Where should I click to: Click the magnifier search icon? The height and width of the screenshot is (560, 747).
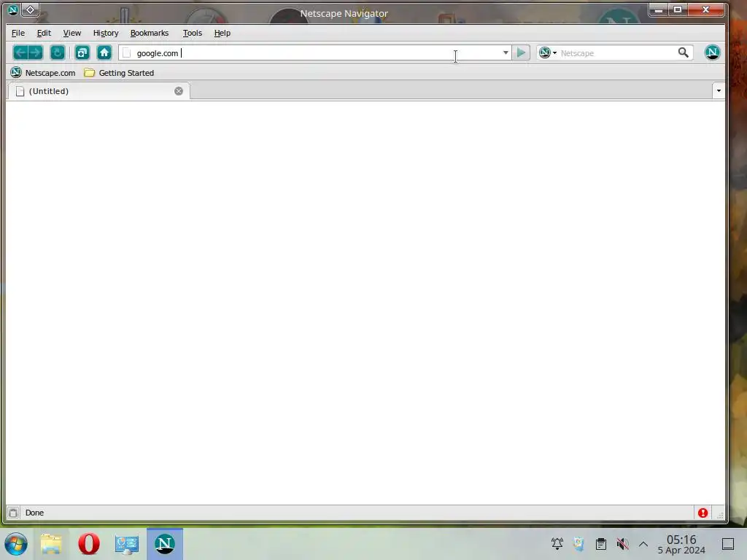tap(683, 52)
